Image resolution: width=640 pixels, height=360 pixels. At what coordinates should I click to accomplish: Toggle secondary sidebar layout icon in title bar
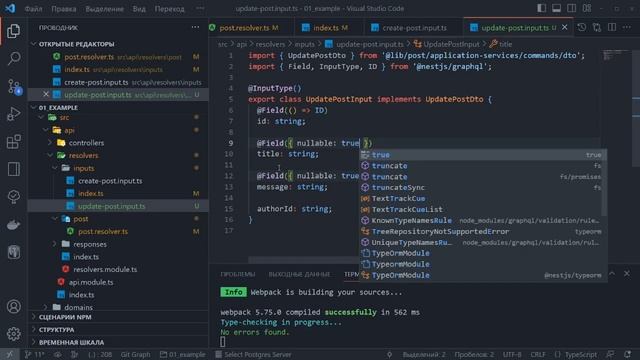(x=571, y=8)
